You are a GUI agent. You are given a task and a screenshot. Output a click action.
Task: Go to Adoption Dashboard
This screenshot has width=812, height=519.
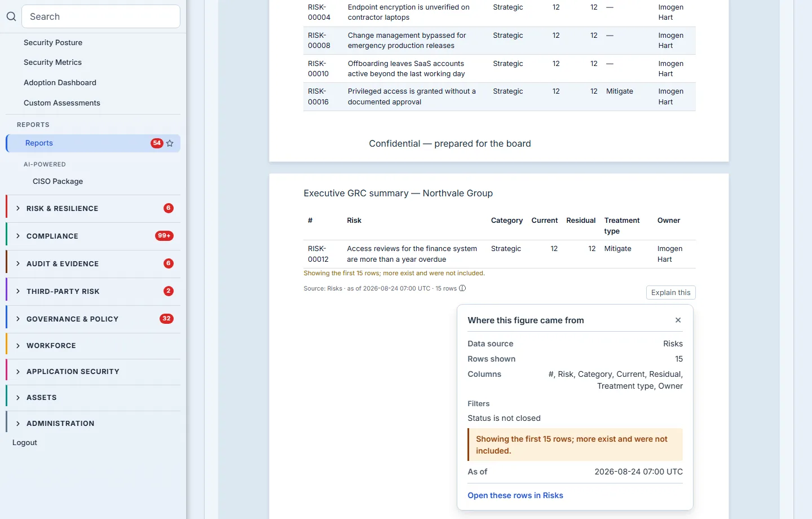coord(60,82)
